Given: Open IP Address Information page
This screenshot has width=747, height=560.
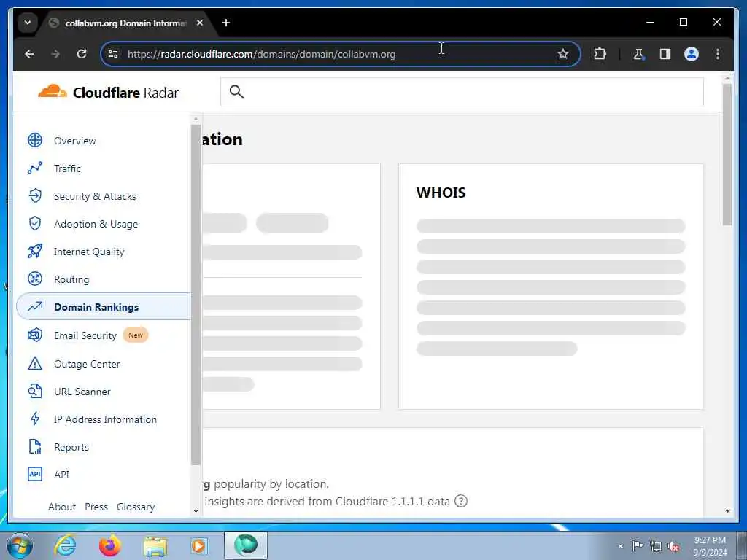Looking at the screenshot, I should click(105, 419).
